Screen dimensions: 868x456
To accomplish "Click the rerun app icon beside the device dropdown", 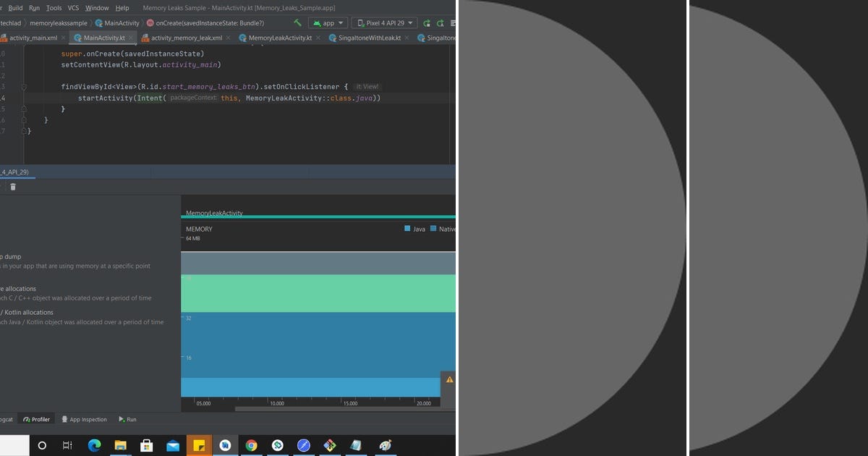I will click(427, 23).
